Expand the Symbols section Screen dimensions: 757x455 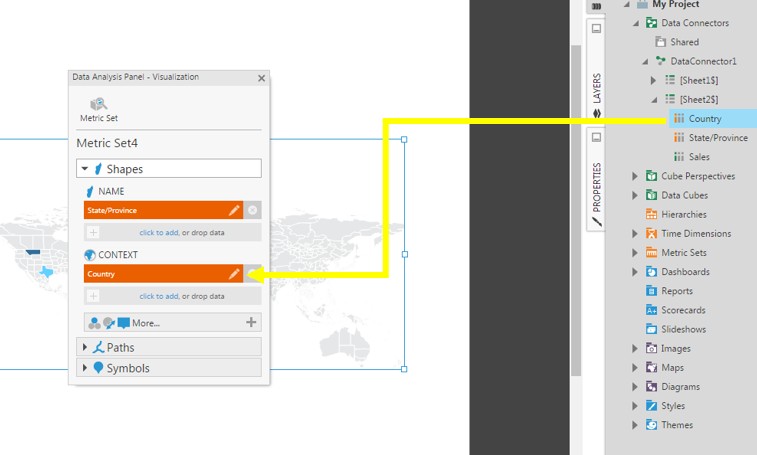point(85,368)
